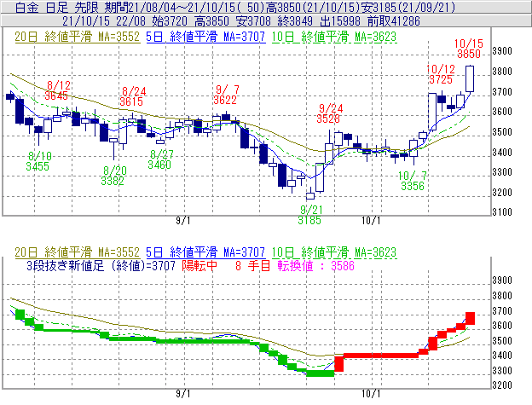Click the red 陽転中 status text
Viewport: 532px width, 405px height.
[199, 265]
